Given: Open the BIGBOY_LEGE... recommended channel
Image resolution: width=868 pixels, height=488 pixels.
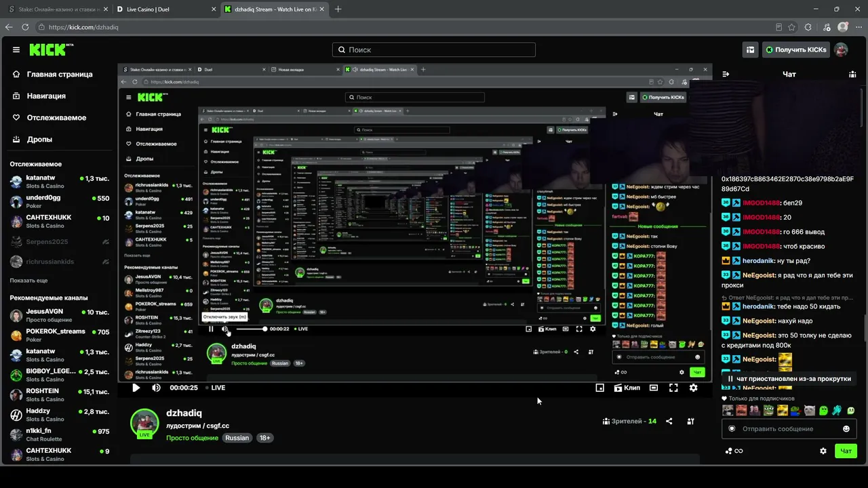Looking at the screenshot, I should pyautogui.click(x=60, y=375).
